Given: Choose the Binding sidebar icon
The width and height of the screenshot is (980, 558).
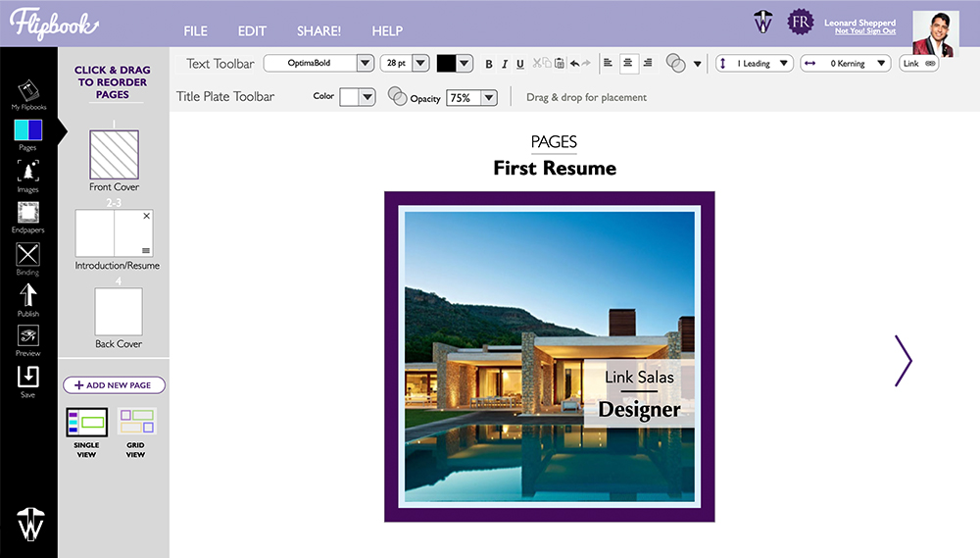Looking at the screenshot, I should pyautogui.click(x=28, y=254).
